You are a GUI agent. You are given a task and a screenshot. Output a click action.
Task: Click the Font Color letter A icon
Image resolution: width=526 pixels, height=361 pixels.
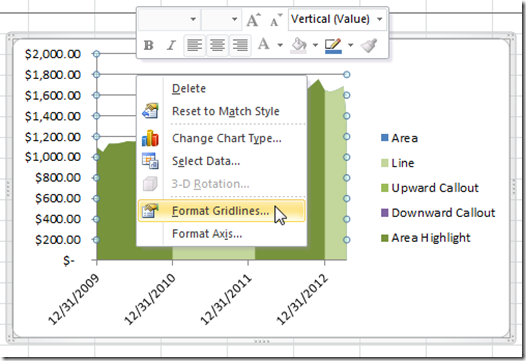coord(264,44)
